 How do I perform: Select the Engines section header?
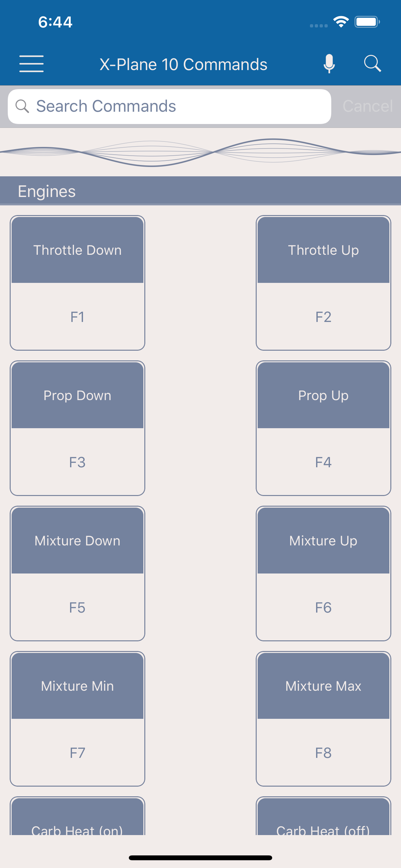tap(200, 191)
